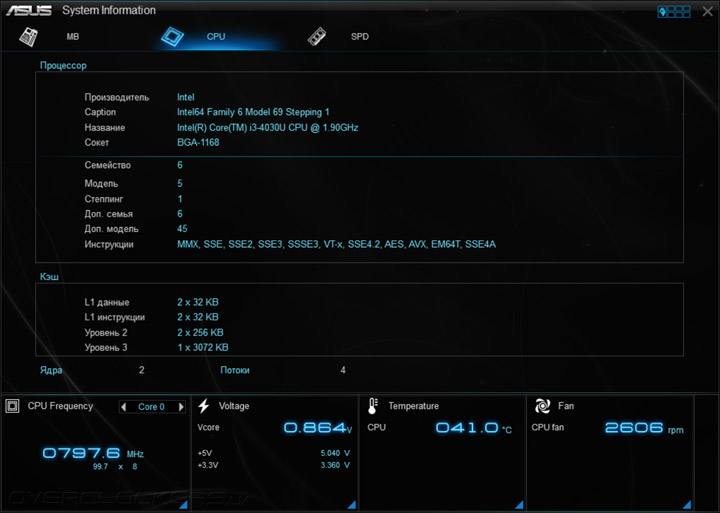Close the System Information window
The height and width of the screenshot is (513, 720).
point(708,11)
